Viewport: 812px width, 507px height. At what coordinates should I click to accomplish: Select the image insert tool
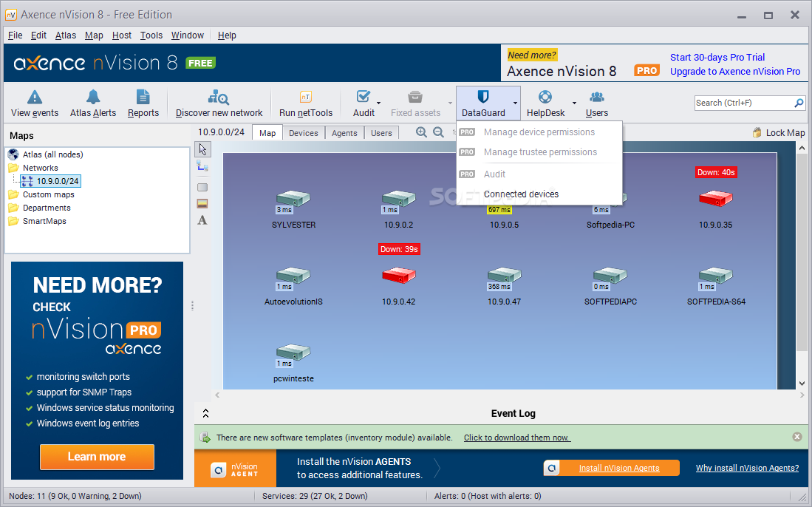click(202, 203)
